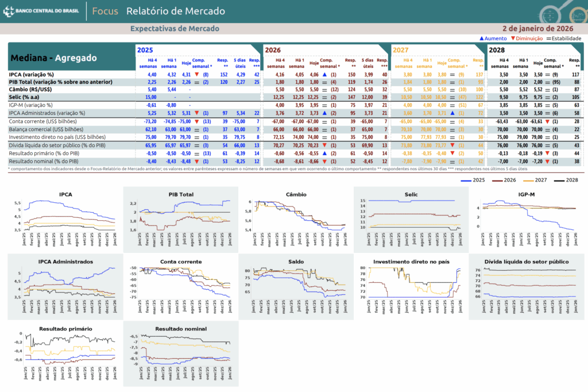
Task: Click the blue Aumento triangle in legend
Action: 482,38
